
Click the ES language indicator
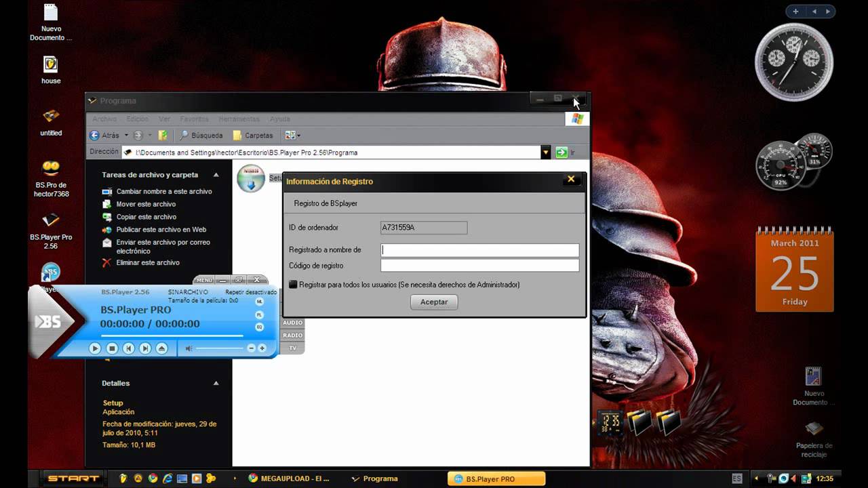736,479
